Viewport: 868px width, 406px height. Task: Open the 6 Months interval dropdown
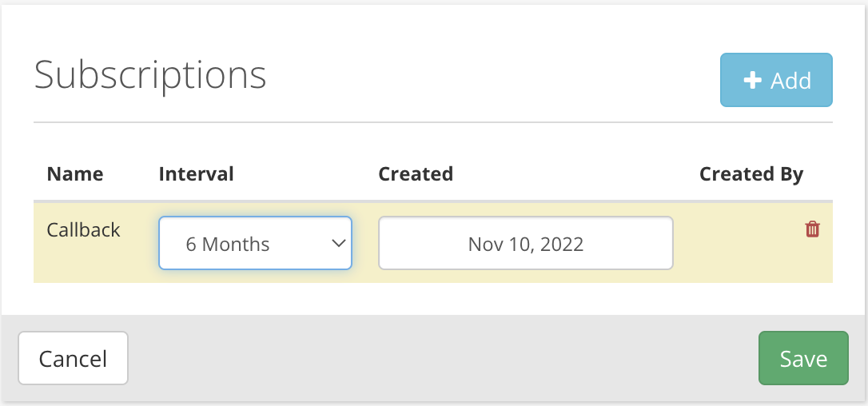pos(255,243)
